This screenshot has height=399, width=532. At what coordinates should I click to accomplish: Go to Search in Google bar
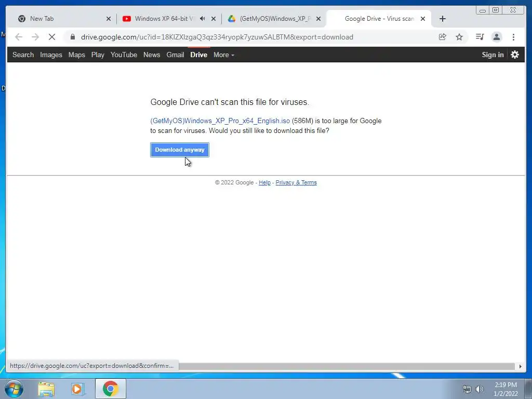click(x=23, y=55)
